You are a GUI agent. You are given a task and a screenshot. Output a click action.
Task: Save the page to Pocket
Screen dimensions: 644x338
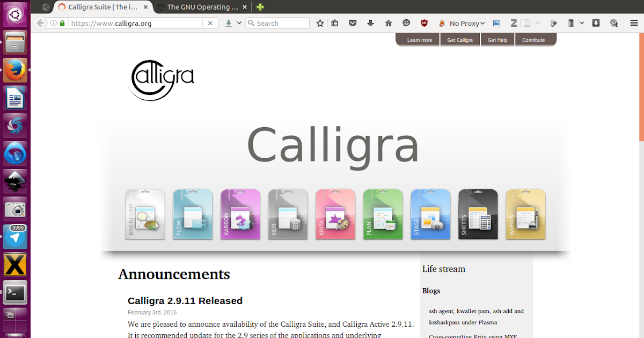click(x=353, y=23)
